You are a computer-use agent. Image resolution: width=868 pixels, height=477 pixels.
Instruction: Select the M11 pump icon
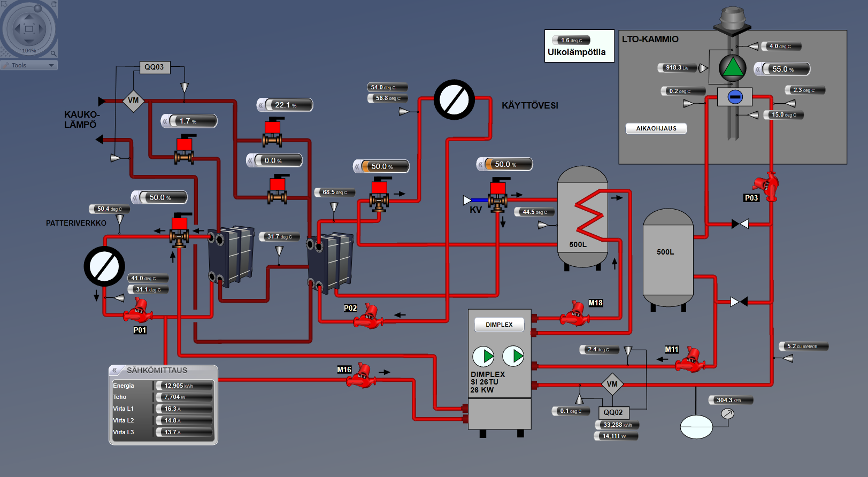[x=690, y=360]
